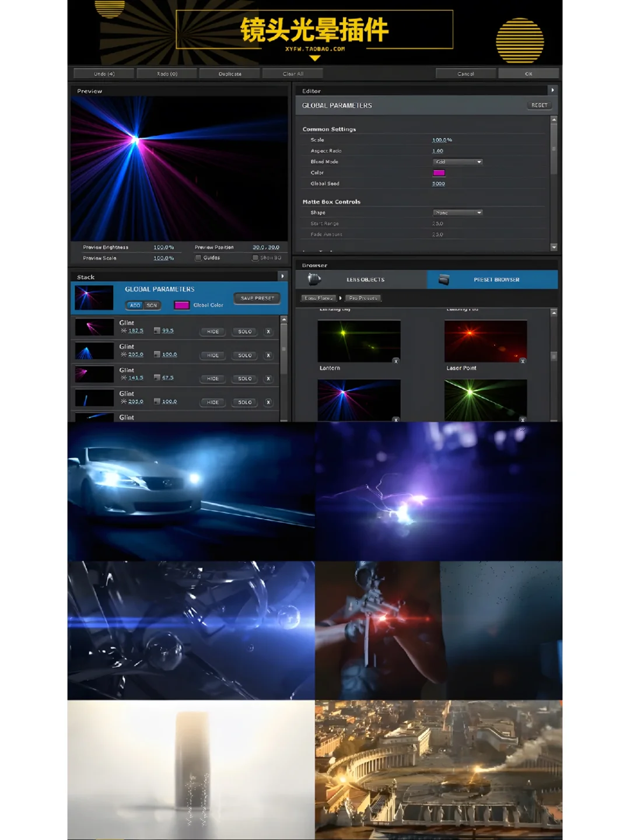Image resolution: width=630 pixels, height=840 pixels.
Task: Select the Laser Point preset thumbnail
Action: (x=485, y=341)
